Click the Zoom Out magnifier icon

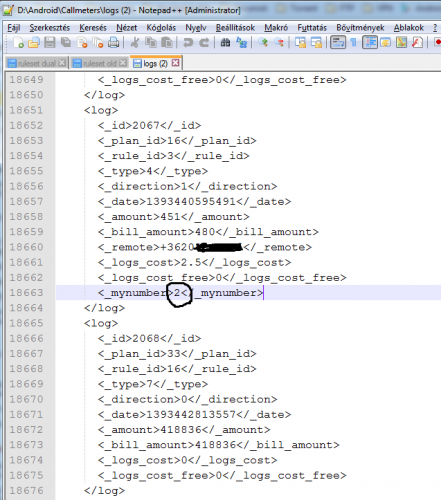(279, 42)
